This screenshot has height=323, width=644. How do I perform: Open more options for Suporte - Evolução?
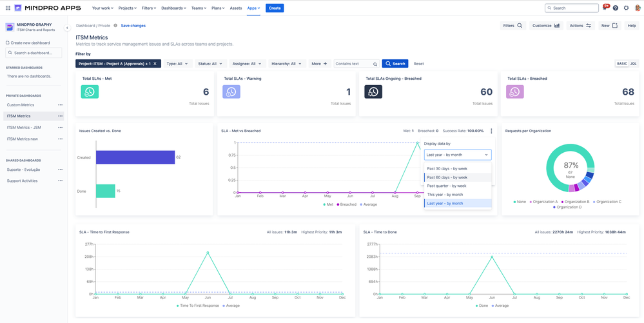[x=61, y=170]
